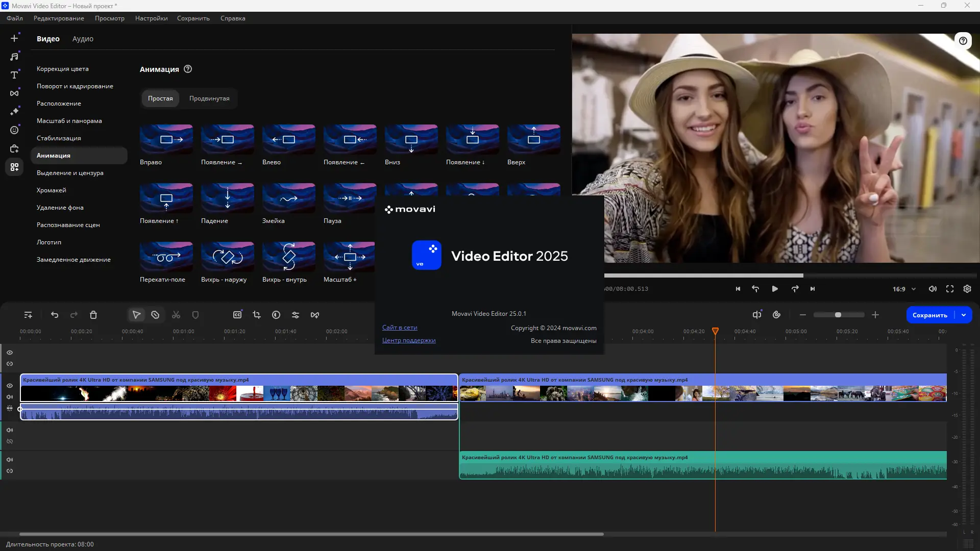Open the Настройки menu

pos(151,18)
